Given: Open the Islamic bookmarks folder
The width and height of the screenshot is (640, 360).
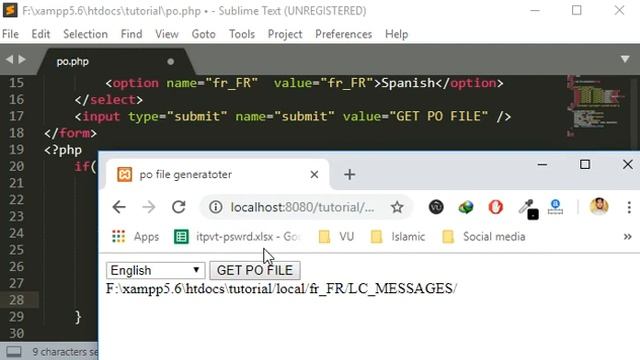Looking at the screenshot, I should pos(398,237).
